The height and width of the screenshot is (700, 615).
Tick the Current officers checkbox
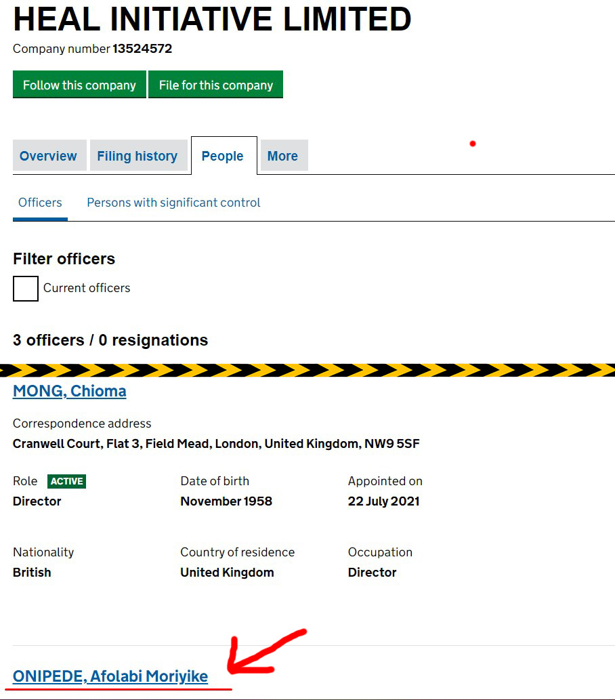pos(26,289)
